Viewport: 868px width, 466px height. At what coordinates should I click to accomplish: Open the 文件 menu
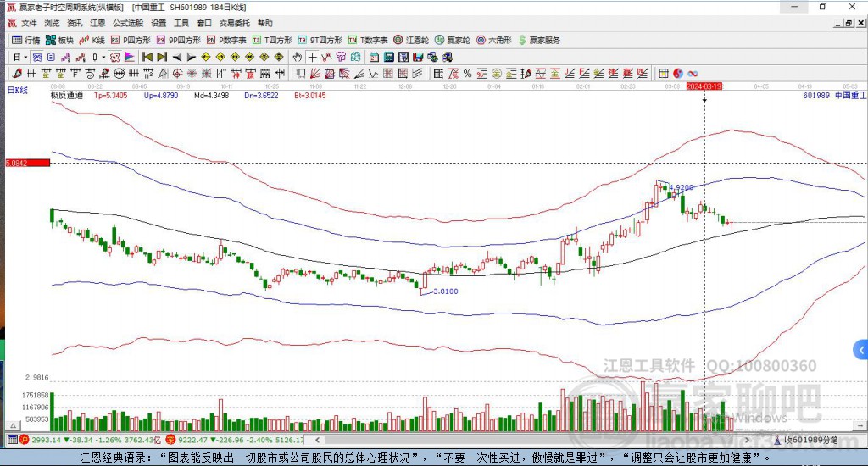(x=29, y=23)
